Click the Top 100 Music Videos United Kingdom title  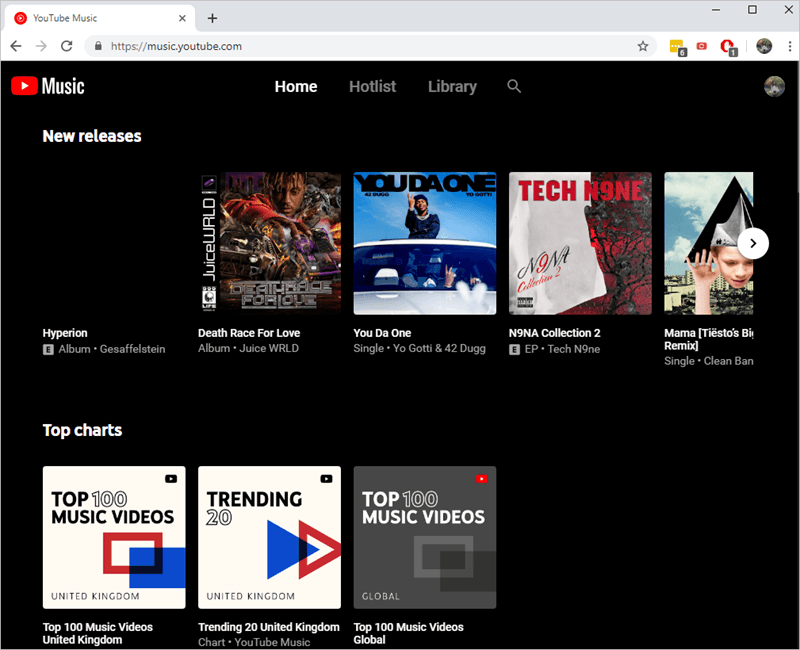[97, 633]
